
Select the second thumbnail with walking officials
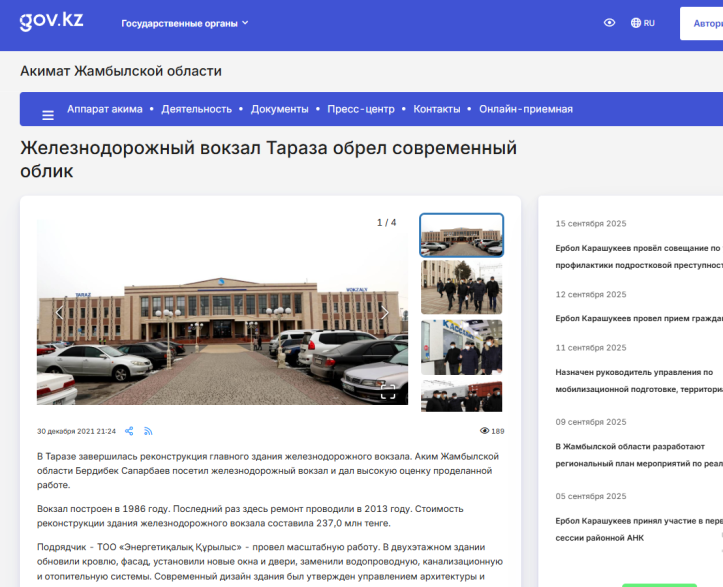[461, 288]
